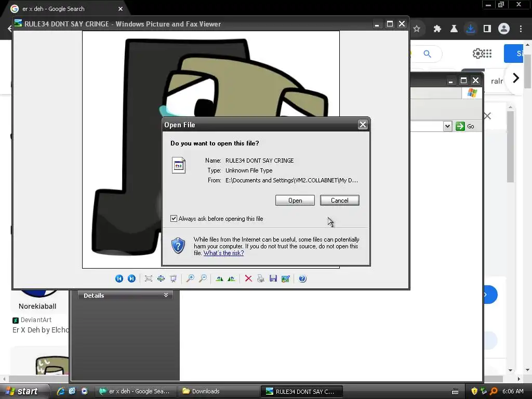Switch to er x deh Google Search taskbar item
The width and height of the screenshot is (532, 399).
135,391
